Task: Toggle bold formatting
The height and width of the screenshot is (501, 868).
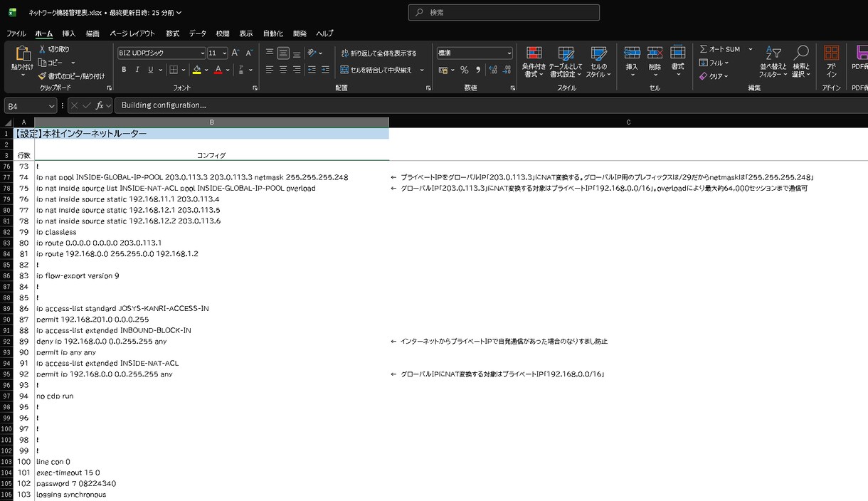Action: click(x=124, y=70)
